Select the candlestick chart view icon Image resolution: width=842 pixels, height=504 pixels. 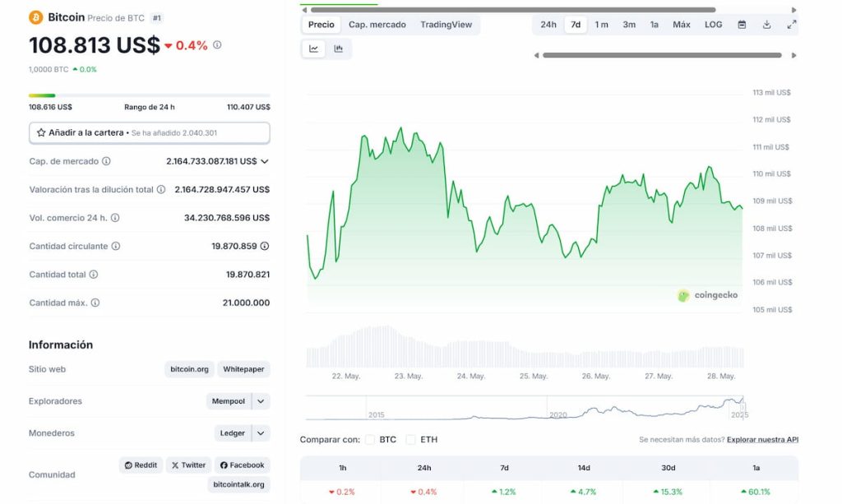pyautogui.click(x=338, y=49)
